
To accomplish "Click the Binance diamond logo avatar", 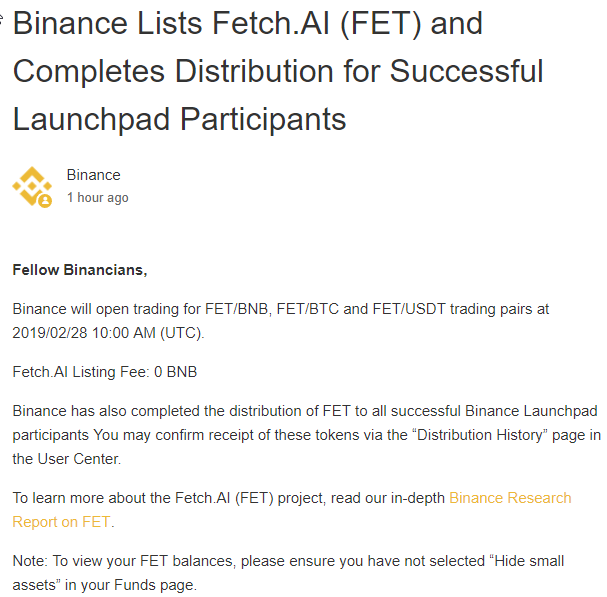I will [x=31, y=186].
